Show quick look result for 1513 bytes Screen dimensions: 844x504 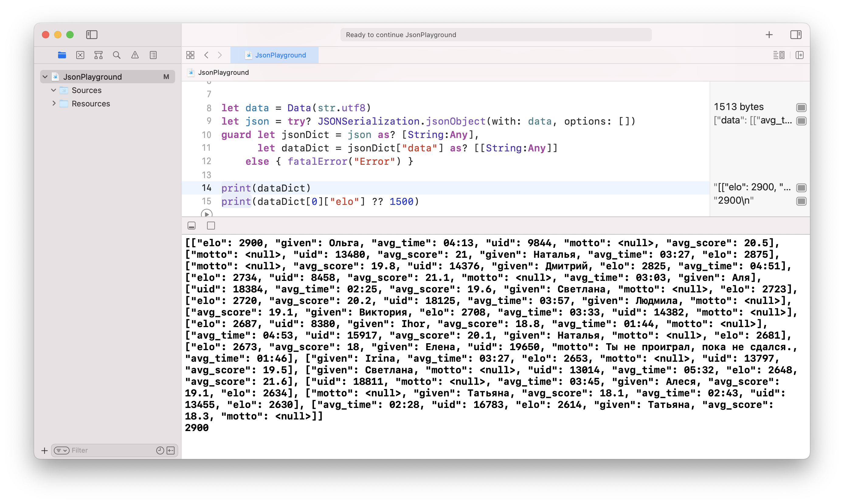[801, 108]
